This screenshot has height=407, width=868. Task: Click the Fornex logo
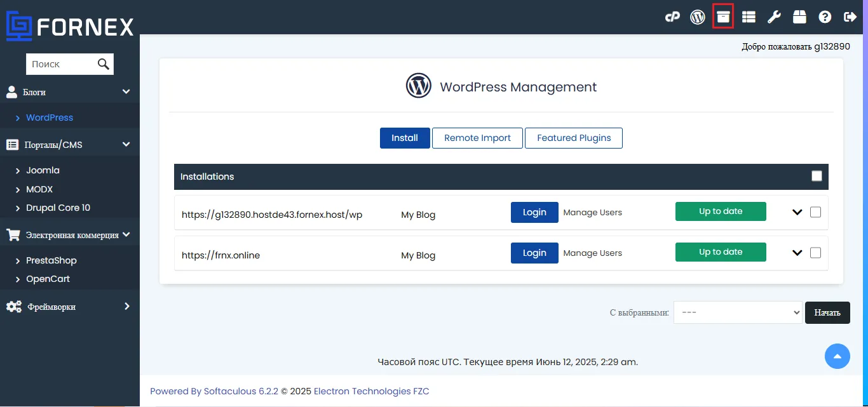tap(70, 26)
